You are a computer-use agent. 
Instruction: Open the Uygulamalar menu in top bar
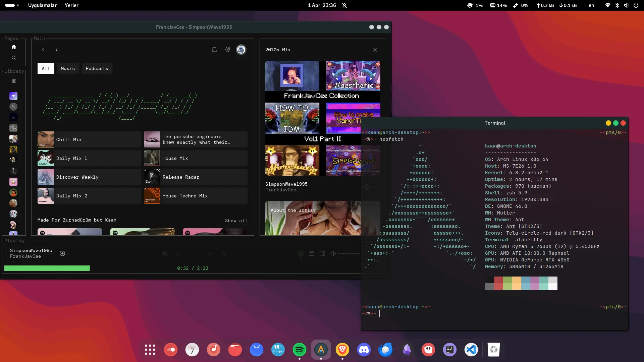42,5
